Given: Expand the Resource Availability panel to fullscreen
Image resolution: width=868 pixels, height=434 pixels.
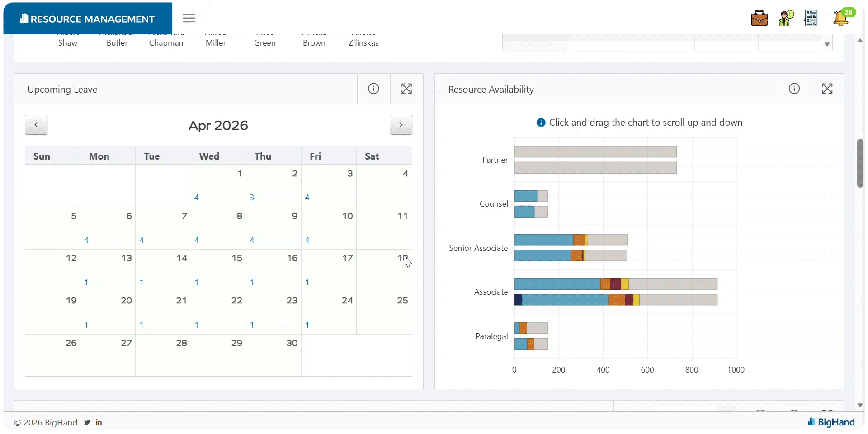Looking at the screenshot, I should [x=827, y=89].
